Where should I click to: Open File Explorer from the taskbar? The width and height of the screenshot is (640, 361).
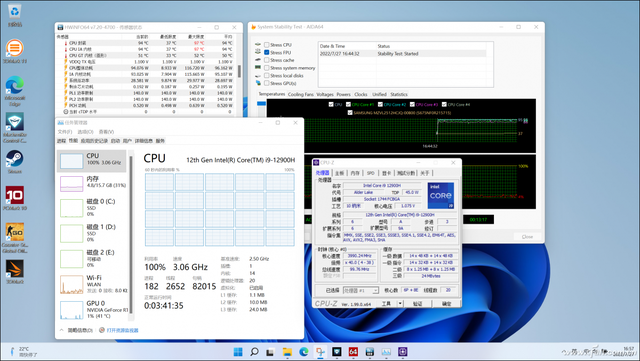pyautogui.click(x=287, y=352)
